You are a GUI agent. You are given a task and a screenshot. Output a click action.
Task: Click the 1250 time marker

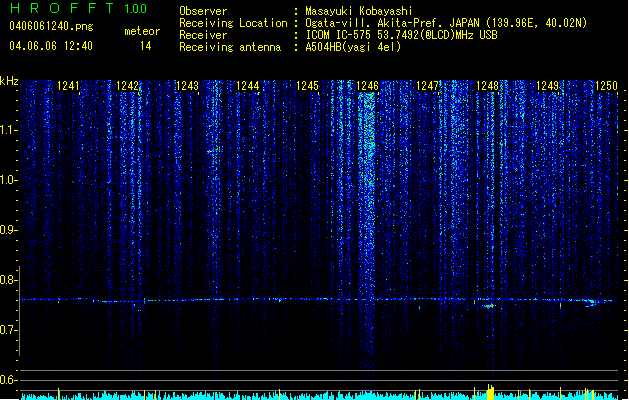pyautogui.click(x=607, y=86)
